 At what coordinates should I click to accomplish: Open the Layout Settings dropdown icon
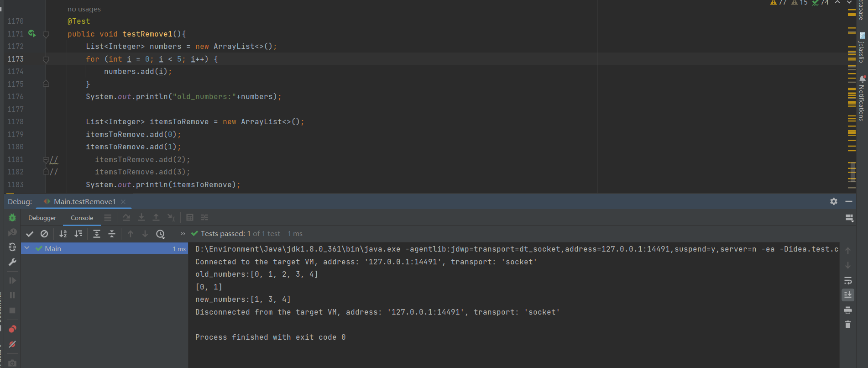point(849,218)
